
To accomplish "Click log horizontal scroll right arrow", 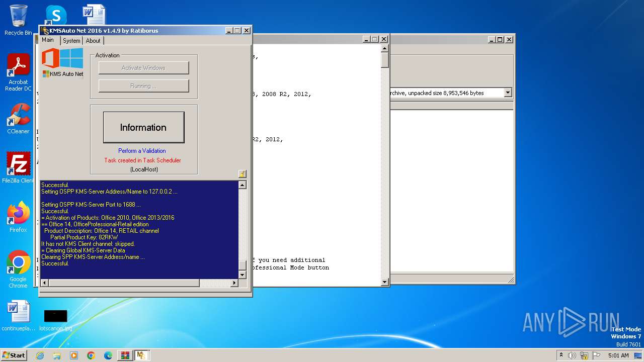I will tap(234, 283).
